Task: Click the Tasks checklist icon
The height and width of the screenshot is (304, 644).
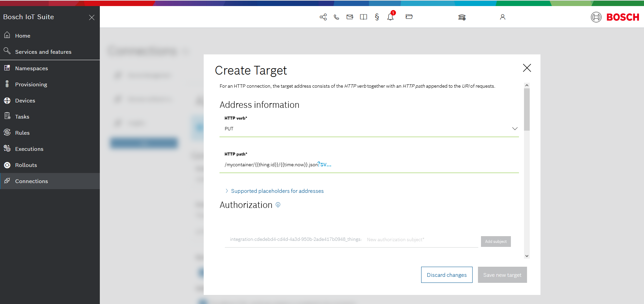Action: pyautogui.click(x=7, y=116)
